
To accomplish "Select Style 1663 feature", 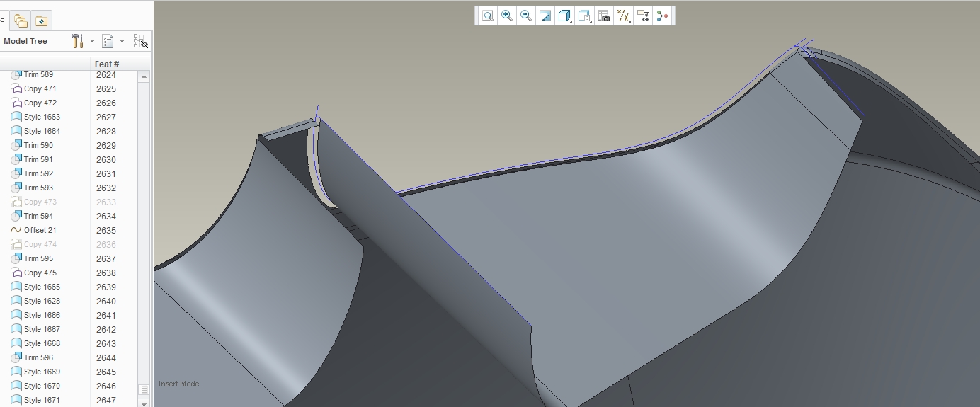I will (42, 117).
